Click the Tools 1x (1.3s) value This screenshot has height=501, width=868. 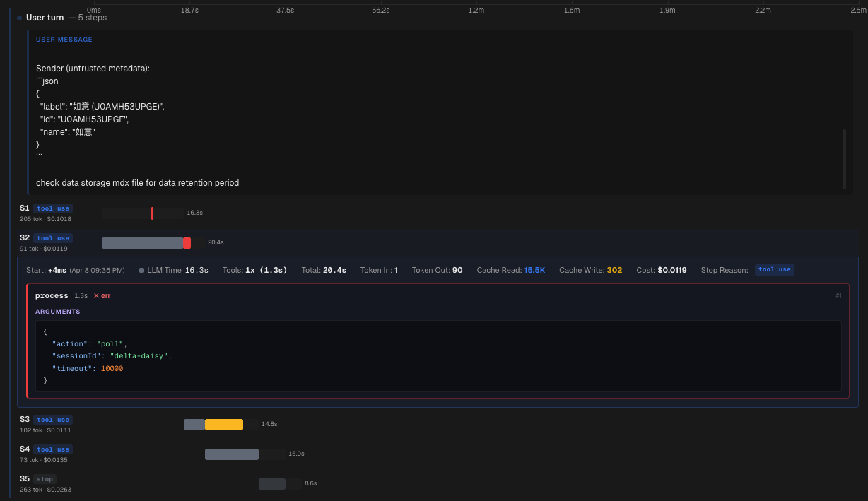[x=266, y=270]
